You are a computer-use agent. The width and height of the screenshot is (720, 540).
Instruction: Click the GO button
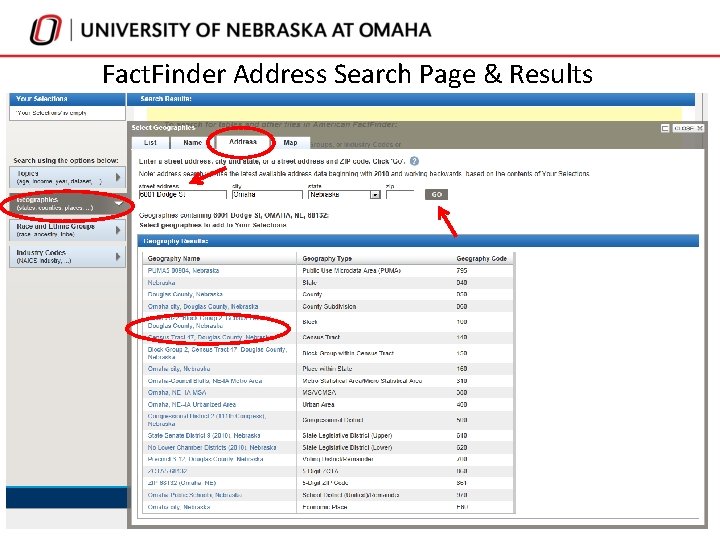coord(436,194)
